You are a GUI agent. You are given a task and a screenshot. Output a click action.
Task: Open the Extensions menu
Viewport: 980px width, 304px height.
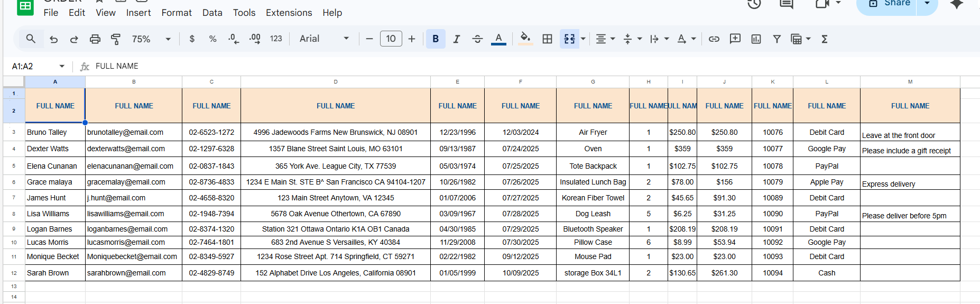coord(289,13)
